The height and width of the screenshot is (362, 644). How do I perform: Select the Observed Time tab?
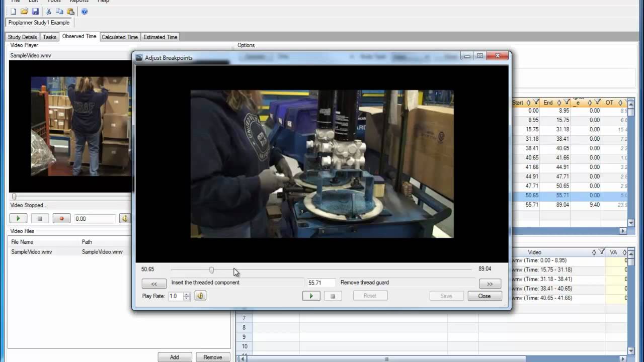(79, 37)
